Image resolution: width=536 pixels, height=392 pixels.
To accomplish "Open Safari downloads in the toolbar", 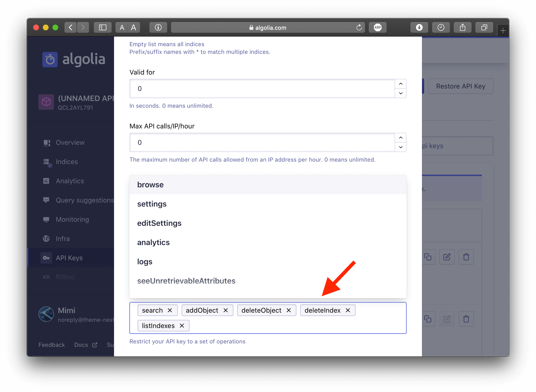I will coord(419,27).
